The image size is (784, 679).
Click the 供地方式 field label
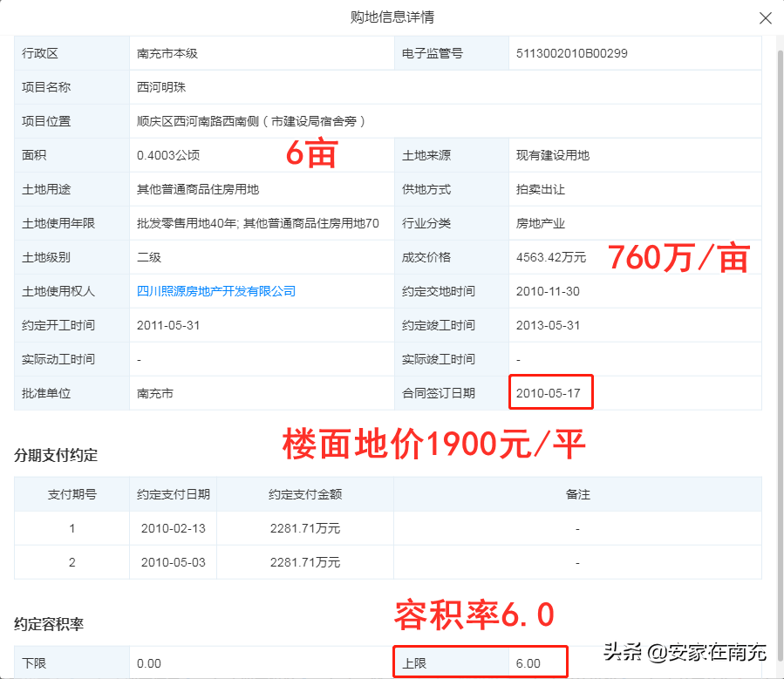click(426, 189)
